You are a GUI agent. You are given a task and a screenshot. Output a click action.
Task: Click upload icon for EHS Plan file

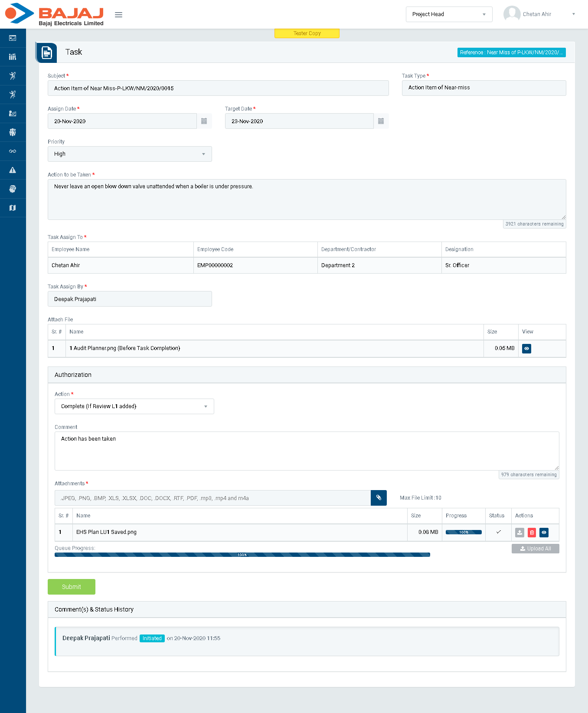519,533
